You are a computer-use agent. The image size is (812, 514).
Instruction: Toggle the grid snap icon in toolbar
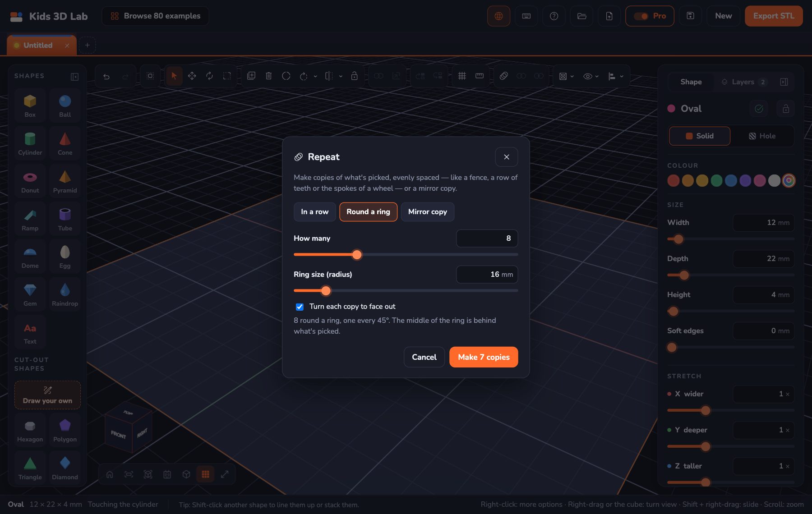tap(462, 76)
